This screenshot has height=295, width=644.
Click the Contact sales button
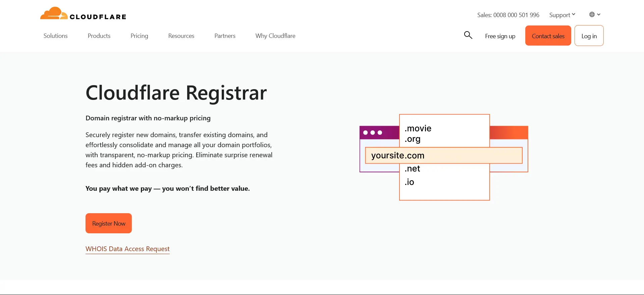(x=548, y=36)
